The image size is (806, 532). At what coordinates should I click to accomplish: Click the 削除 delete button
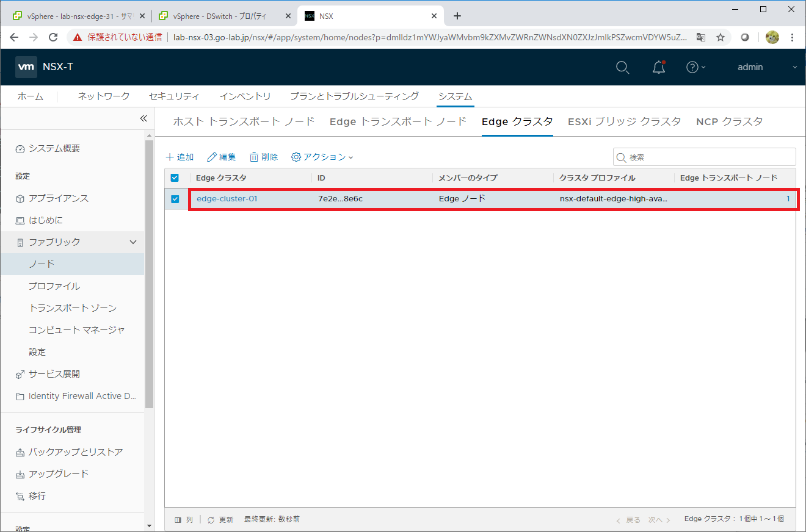(264, 157)
